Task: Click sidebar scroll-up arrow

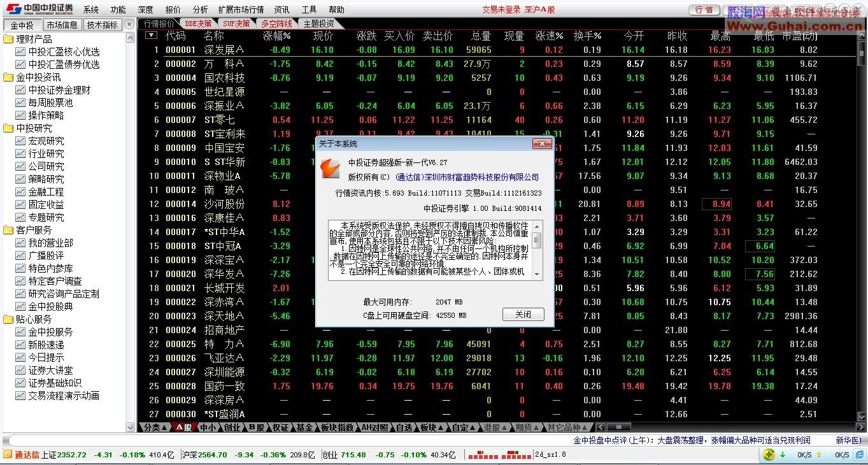Action: 131,38
